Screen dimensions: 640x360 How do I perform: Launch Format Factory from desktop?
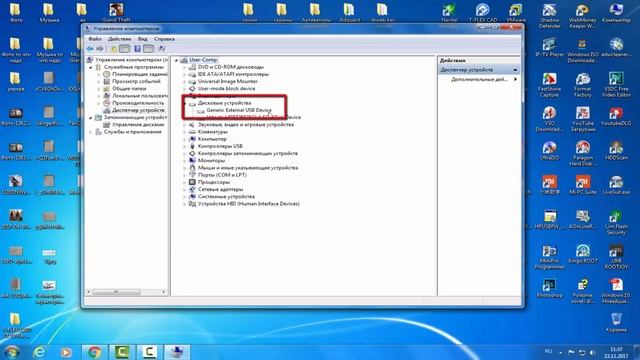(x=582, y=85)
